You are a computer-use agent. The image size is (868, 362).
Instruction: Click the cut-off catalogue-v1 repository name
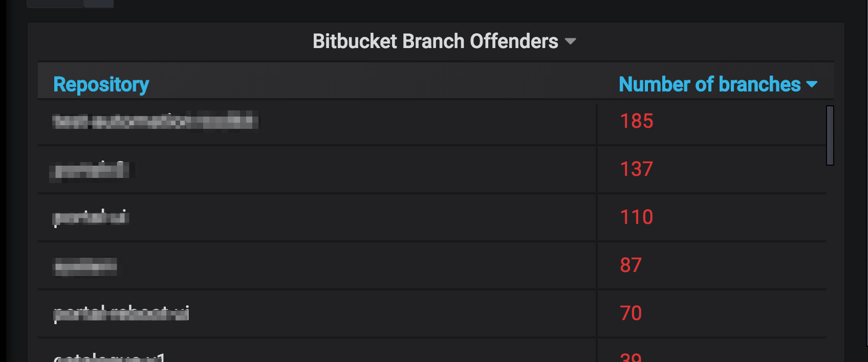tap(110, 357)
